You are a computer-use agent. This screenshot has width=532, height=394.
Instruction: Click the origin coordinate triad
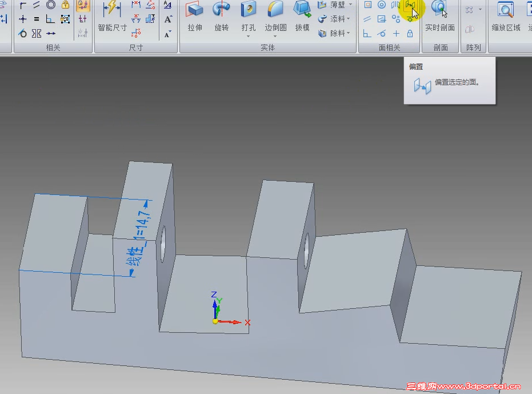(215, 321)
